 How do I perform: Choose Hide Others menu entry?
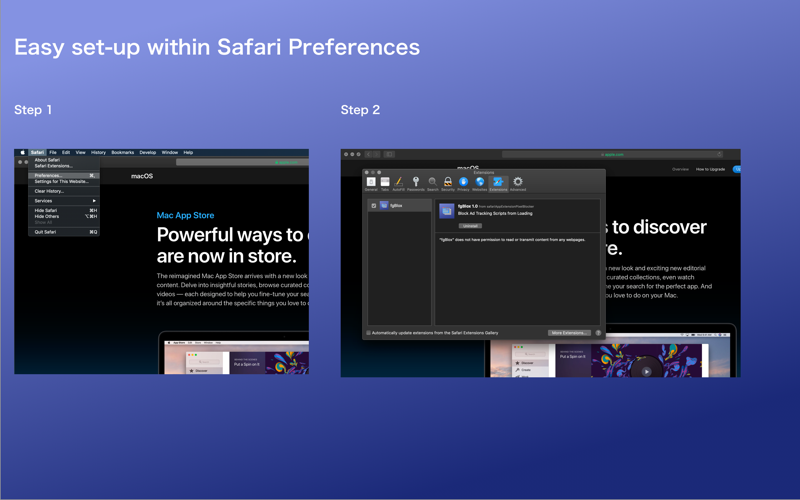point(64,216)
